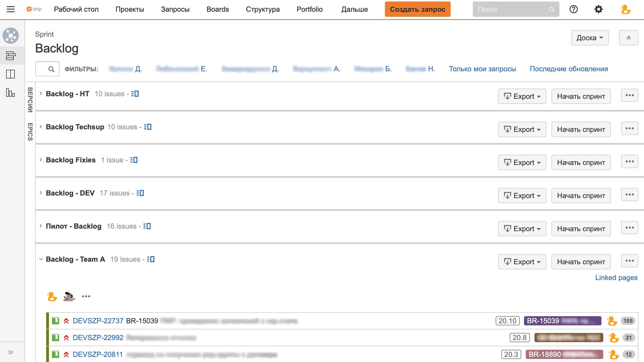
Task: Click the filter search magnifier box
Action: [47, 69]
